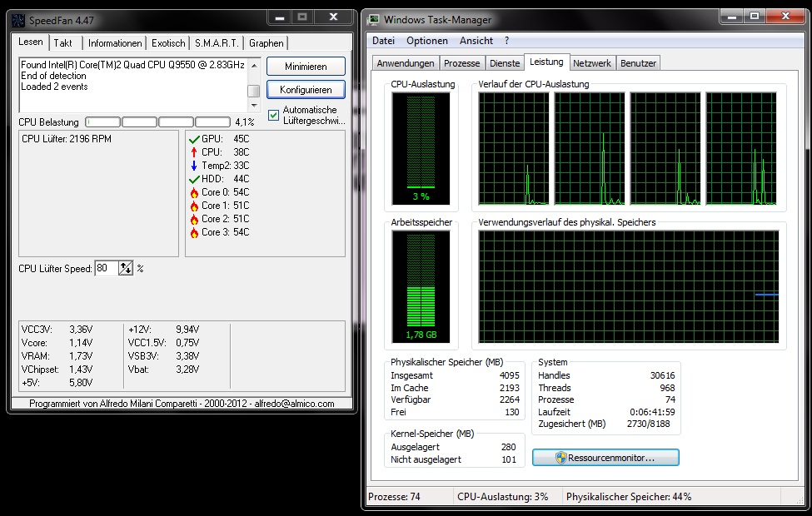Switch to the Netzwerk tab

(592, 63)
